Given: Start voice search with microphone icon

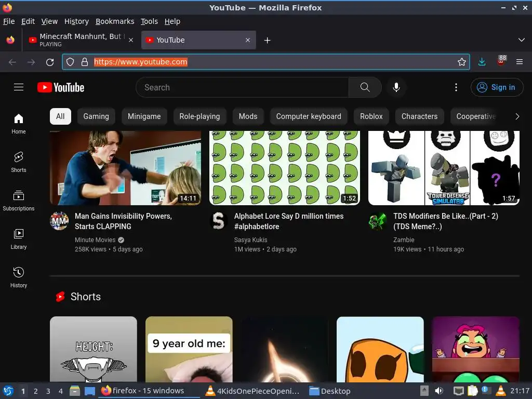Looking at the screenshot, I should pos(396,87).
